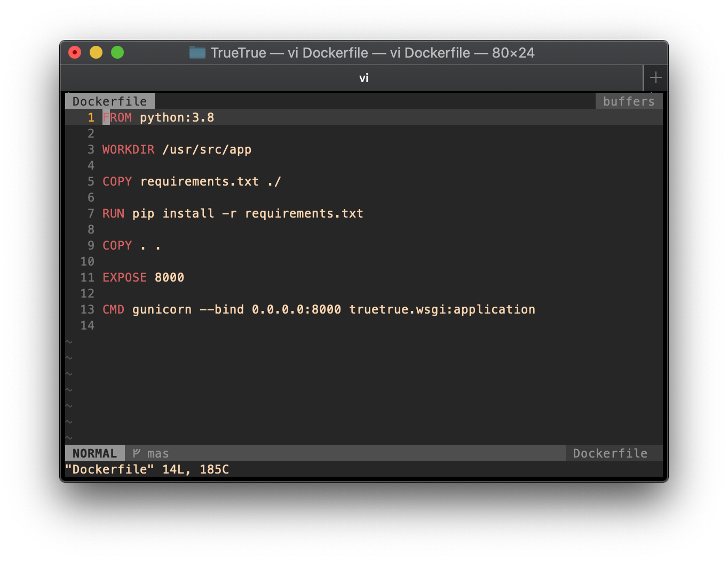The width and height of the screenshot is (728, 561).
Task: Click the FROM python:3.8 line
Action: (159, 117)
